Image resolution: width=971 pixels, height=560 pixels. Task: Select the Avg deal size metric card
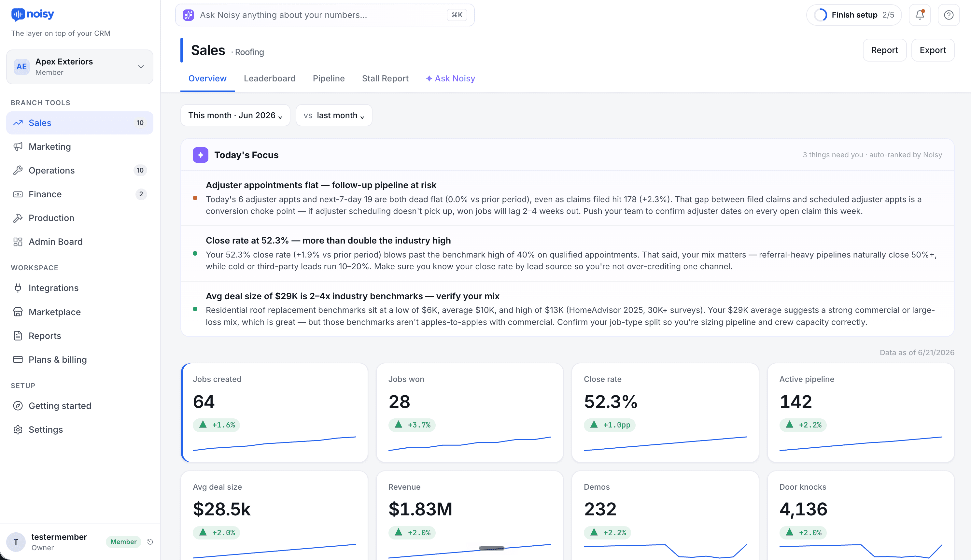point(274,515)
